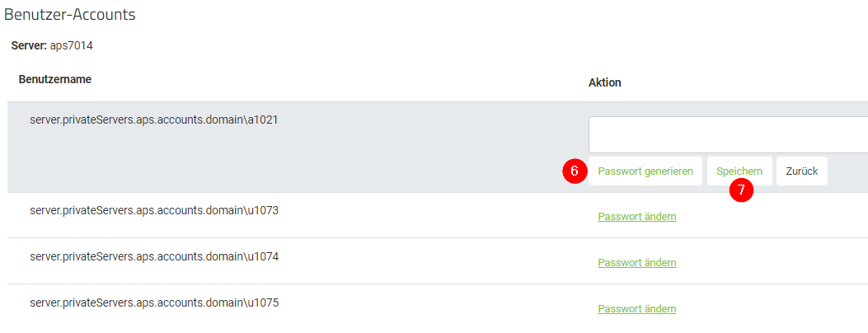Open Passwort ändern for account u1073
The width and height of the screenshot is (868, 333).
[x=637, y=217]
